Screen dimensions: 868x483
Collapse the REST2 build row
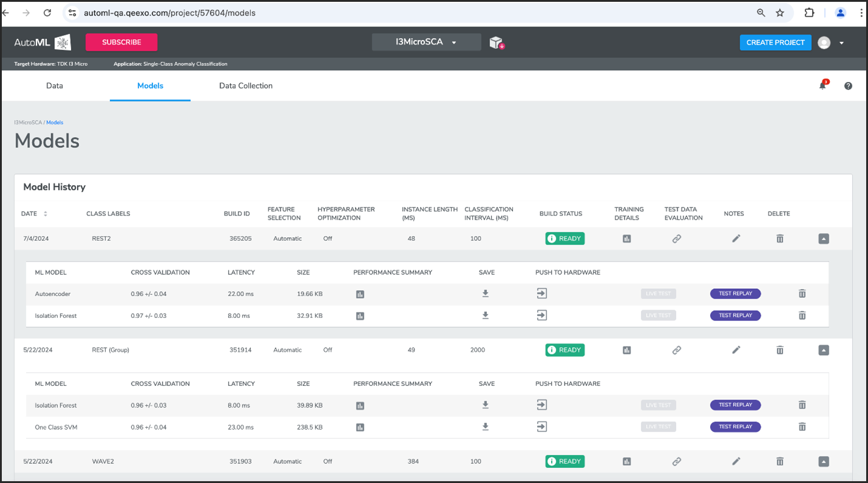(824, 239)
